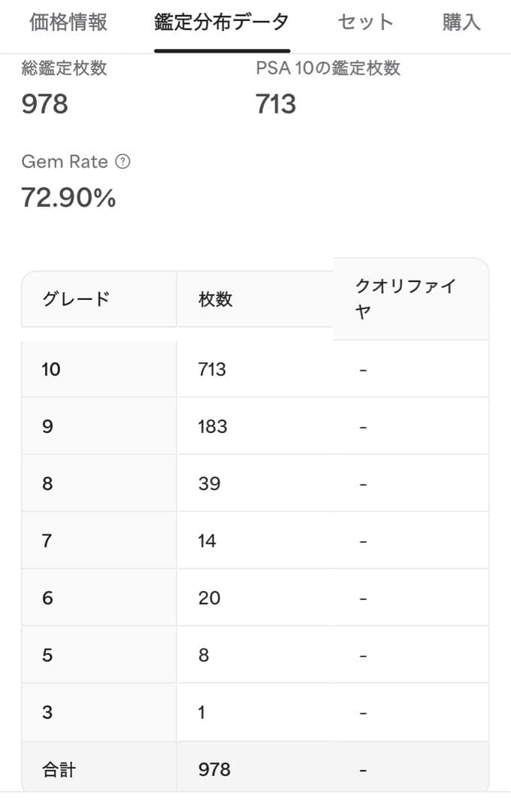Select the grade 7 row label

pos(47,541)
